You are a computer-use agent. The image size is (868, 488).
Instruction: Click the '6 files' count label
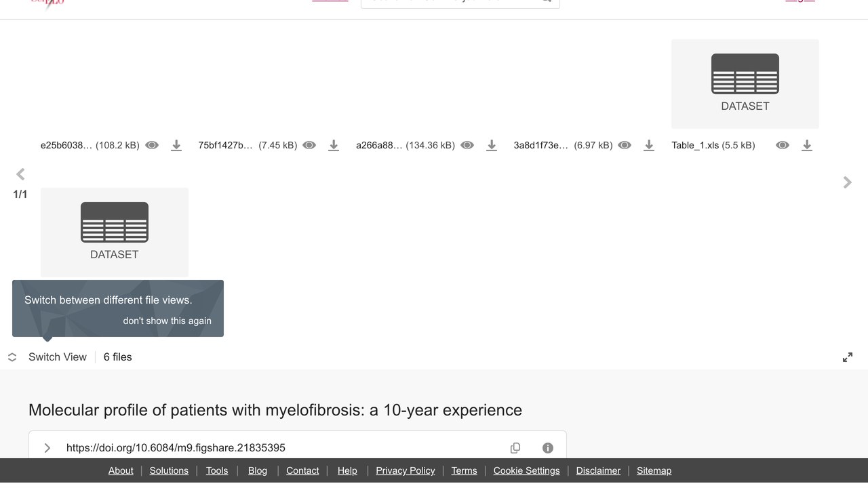coord(118,357)
